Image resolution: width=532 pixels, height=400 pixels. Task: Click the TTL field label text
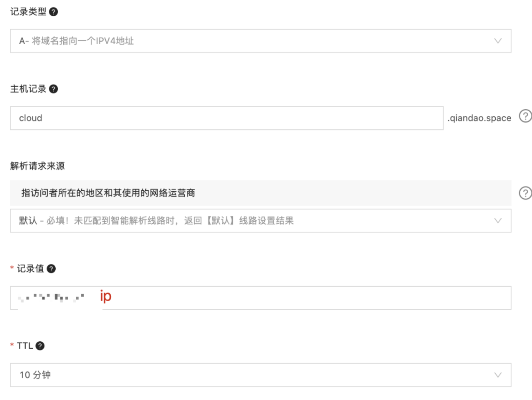(25, 346)
